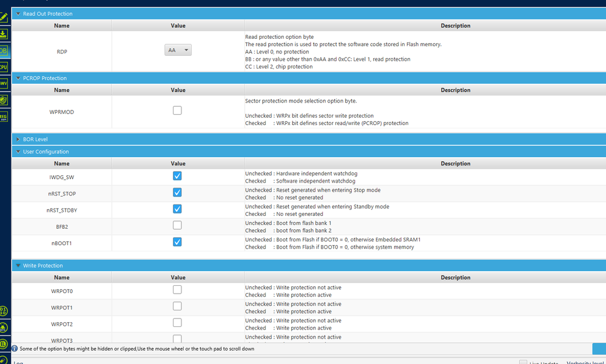Enable WRPOT1 write protection checkbox

click(177, 306)
